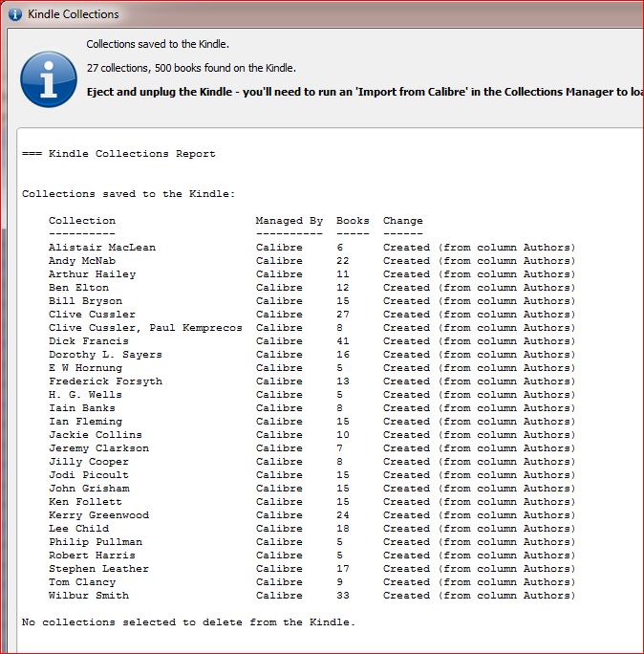Select the 'Collections saved to the Kindle.' message

point(158,44)
